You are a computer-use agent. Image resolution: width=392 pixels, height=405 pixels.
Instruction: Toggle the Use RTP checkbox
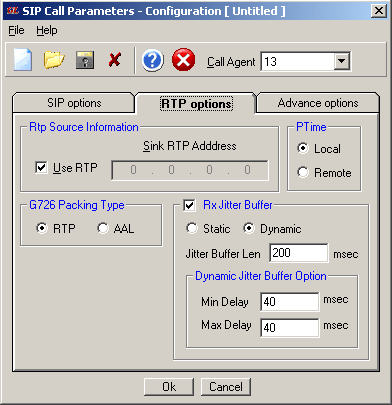(x=41, y=167)
